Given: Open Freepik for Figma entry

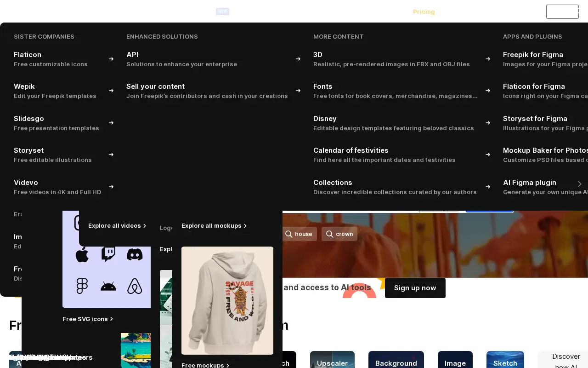Looking at the screenshot, I should click(x=545, y=59).
